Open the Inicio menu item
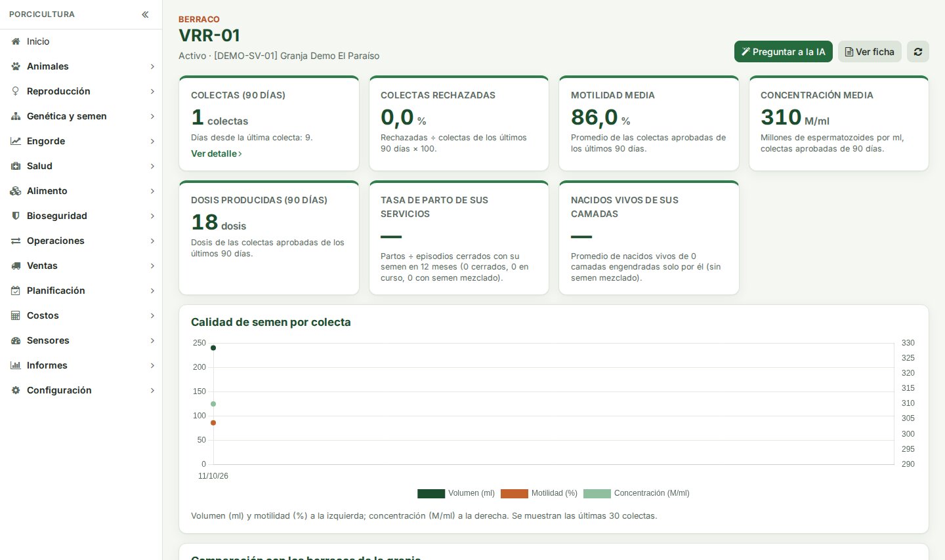This screenshot has width=945, height=560. pyautogui.click(x=81, y=41)
